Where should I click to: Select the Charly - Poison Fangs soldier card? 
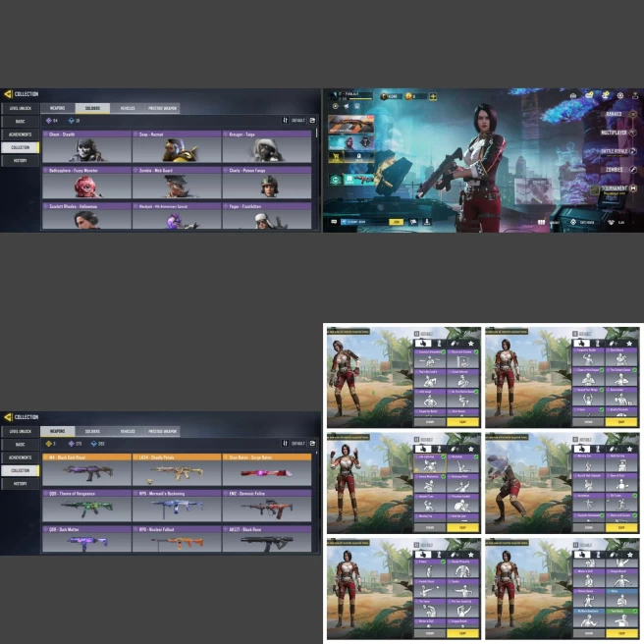pos(267,183)
